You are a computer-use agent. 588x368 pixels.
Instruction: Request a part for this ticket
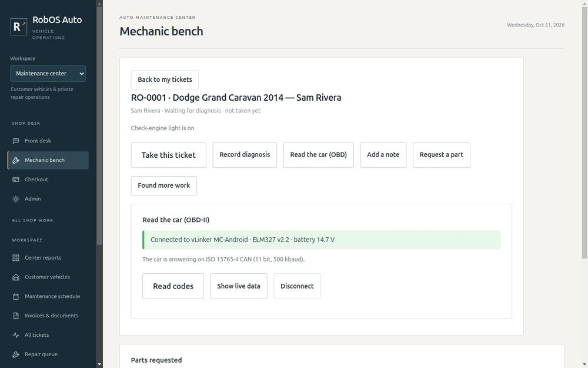coord(442,155)
